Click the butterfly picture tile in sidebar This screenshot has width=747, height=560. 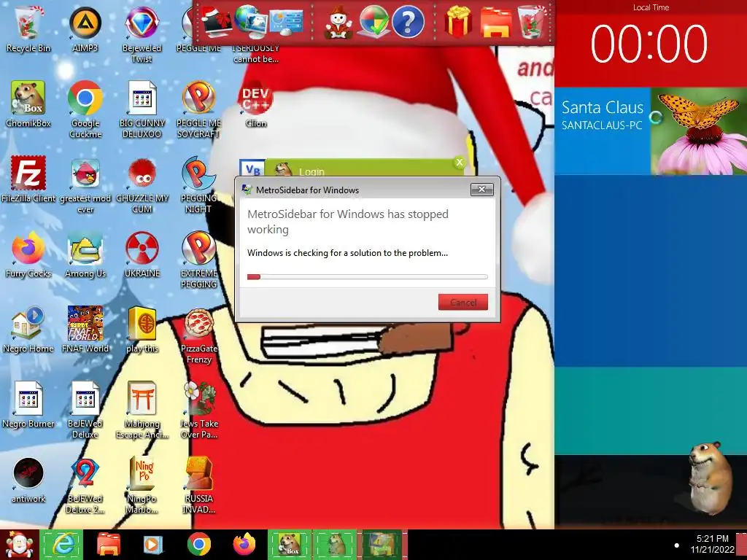click(x=699, y=131)
